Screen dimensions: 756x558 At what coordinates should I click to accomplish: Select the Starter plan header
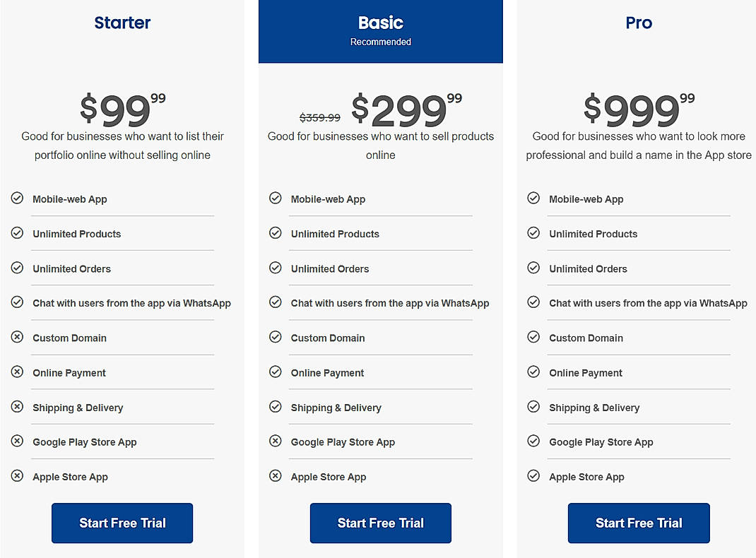[x=122, y=23]
